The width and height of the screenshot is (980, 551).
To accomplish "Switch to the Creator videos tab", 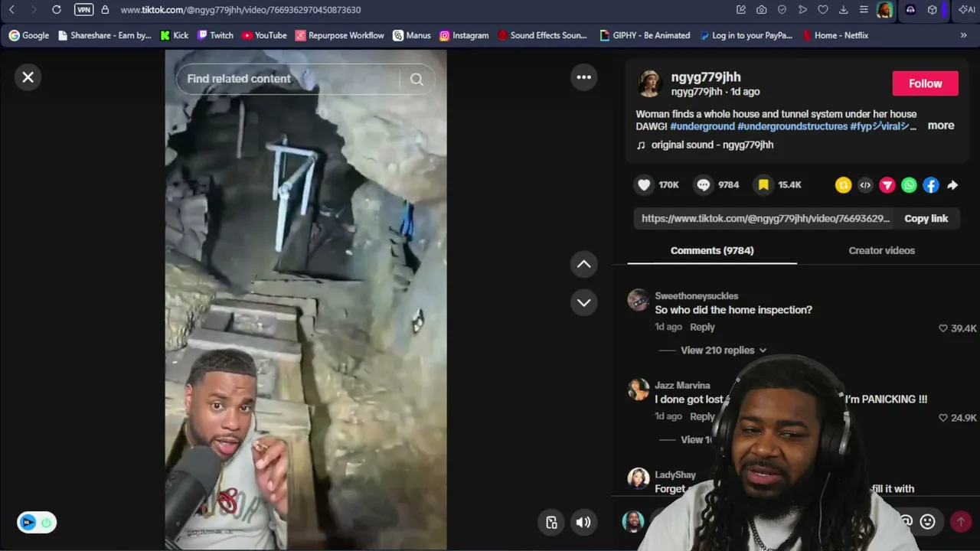I will pyautogui.click(x=881, y=250).
